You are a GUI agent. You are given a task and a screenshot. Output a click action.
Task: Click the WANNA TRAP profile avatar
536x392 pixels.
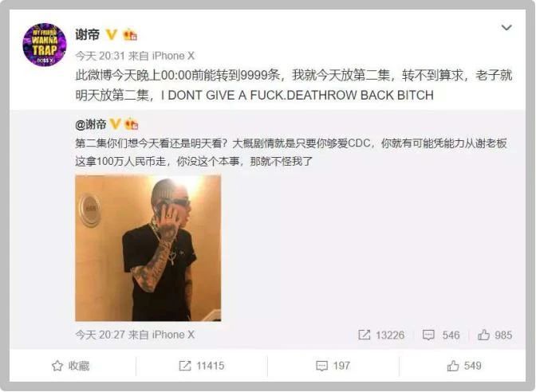(45, 45)
